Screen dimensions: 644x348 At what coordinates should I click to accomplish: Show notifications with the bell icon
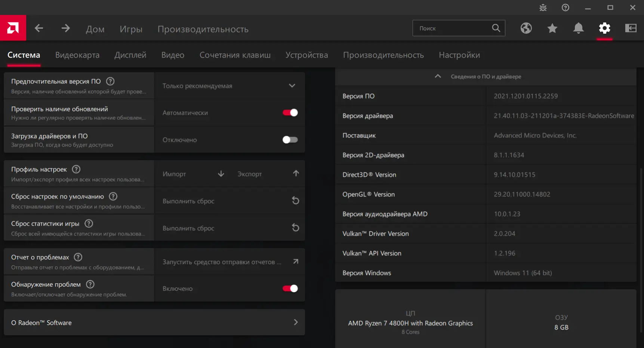coord(578,28)
